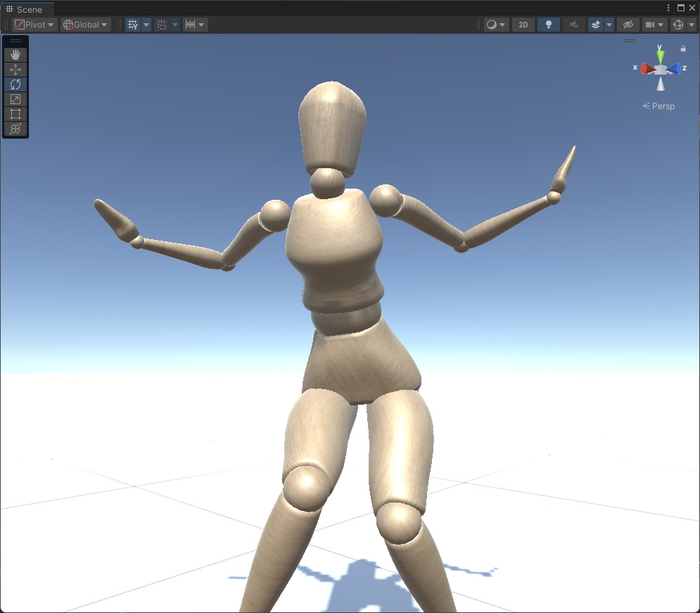
Task: Select the Hand view tool
Action: click(15, 54)
